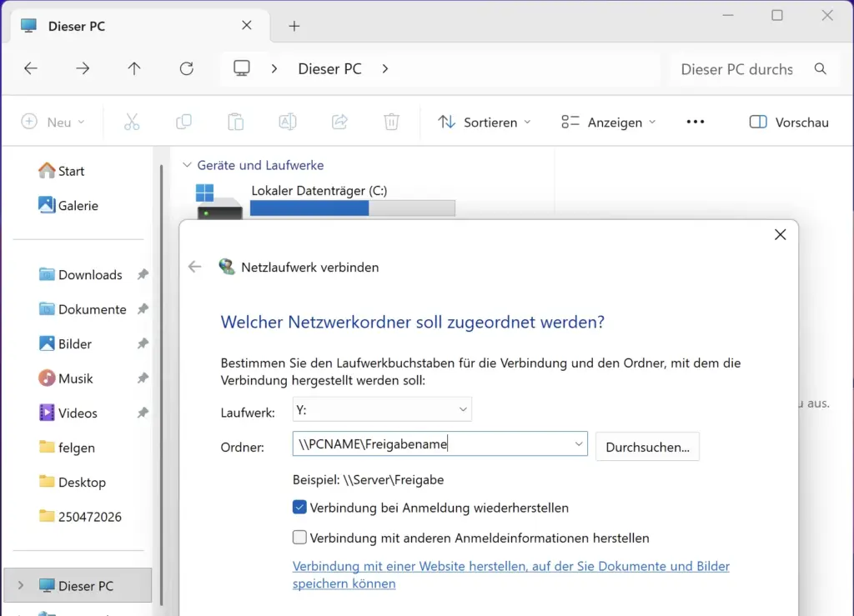854x616 pixels.
Task: Expand Dieser PC in navigation pane
Action: click(x=21, y=585)
